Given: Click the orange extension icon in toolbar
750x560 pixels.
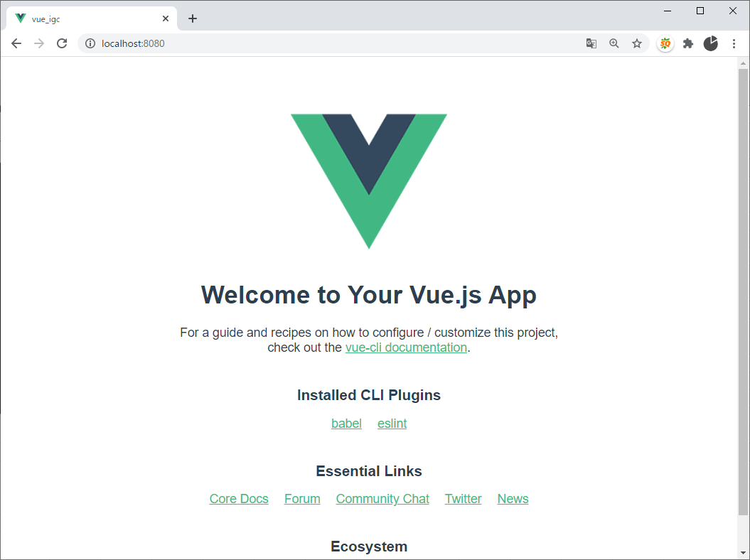Looking at the screenshot, I should tap(665, 43).
